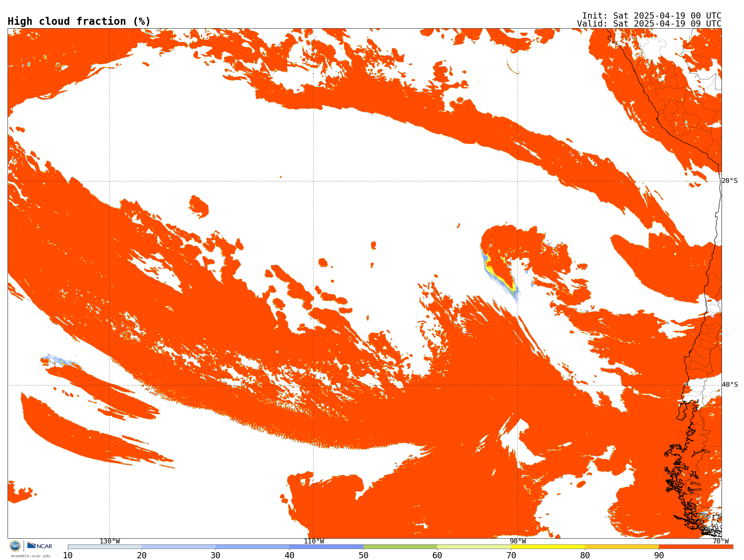Click the pale yellow-green 60-70 colorbar segment
744x560 pixels.
tap(474, 547)
